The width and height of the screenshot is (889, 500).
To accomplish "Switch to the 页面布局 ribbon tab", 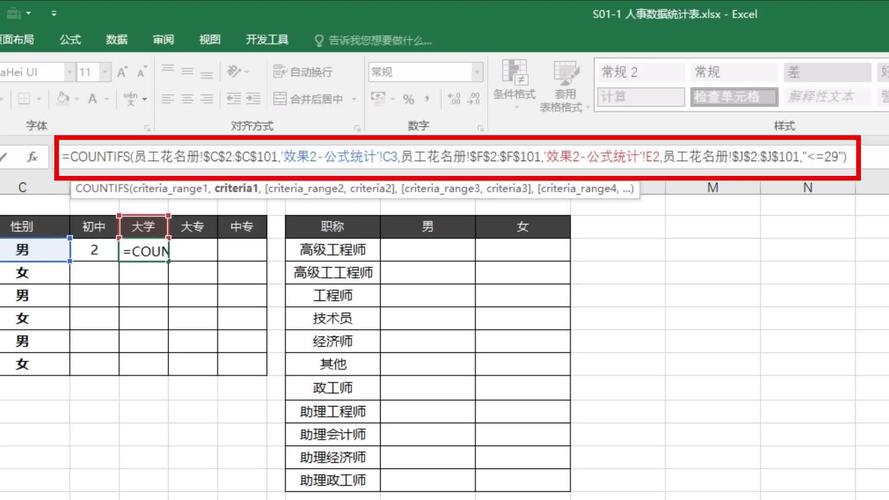I will click(x=16, y=40).
